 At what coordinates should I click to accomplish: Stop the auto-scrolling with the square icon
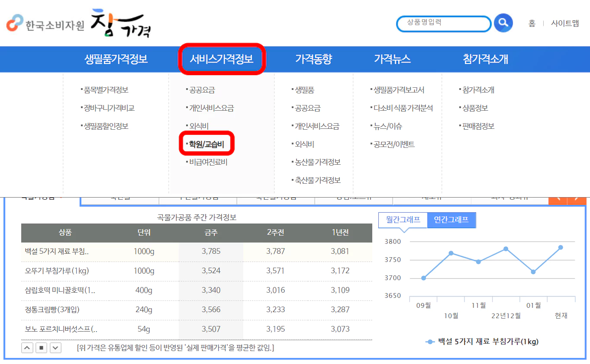(41, 347)
